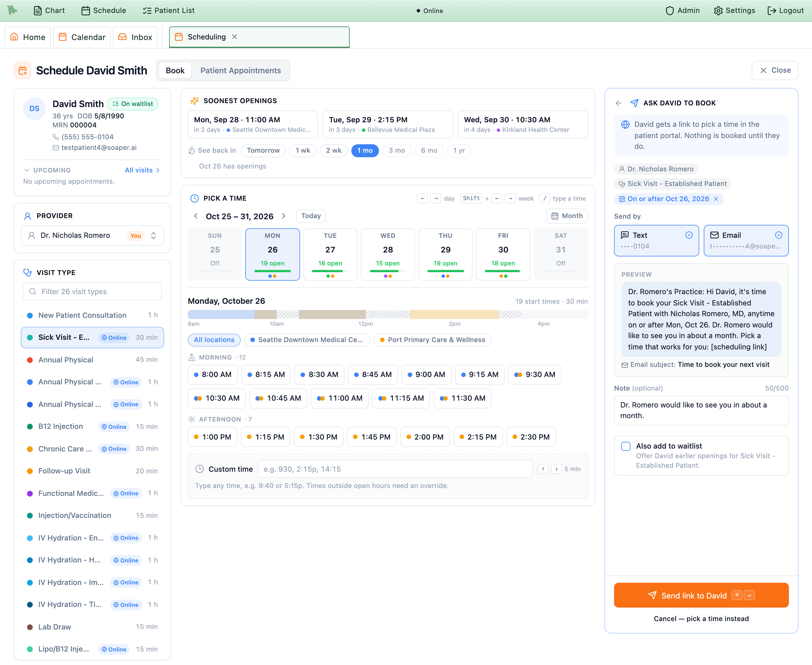Select Tuesday 27 in the week picker

330,254
